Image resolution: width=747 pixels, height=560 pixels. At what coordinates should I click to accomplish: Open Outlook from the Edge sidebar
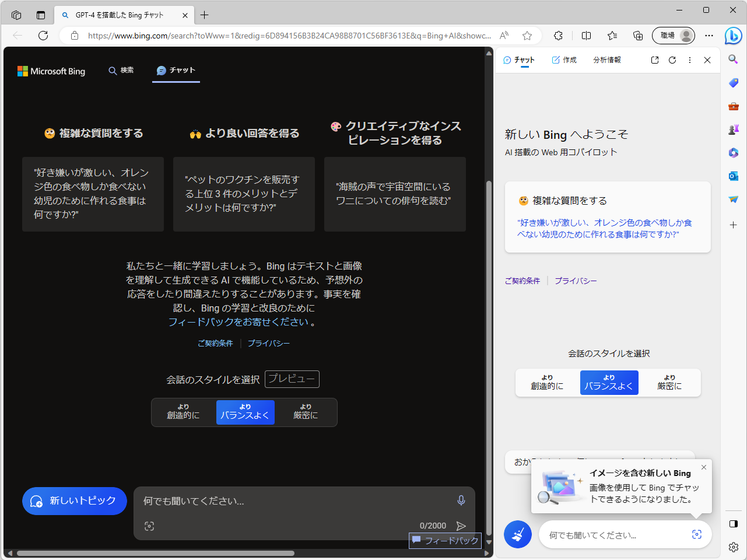[x=734, y=176]
